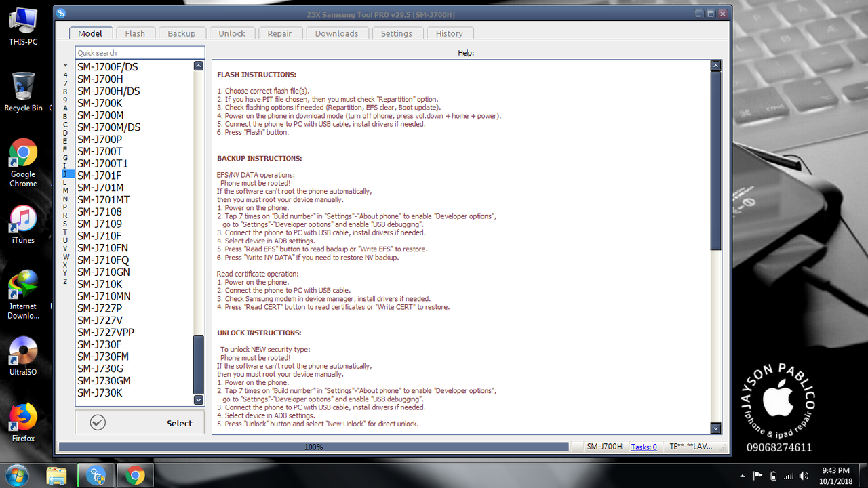The width and height of the screenshot is (868, 488).
Task: Select model SM-J700F/DS
Action: [x=108, y=67]
